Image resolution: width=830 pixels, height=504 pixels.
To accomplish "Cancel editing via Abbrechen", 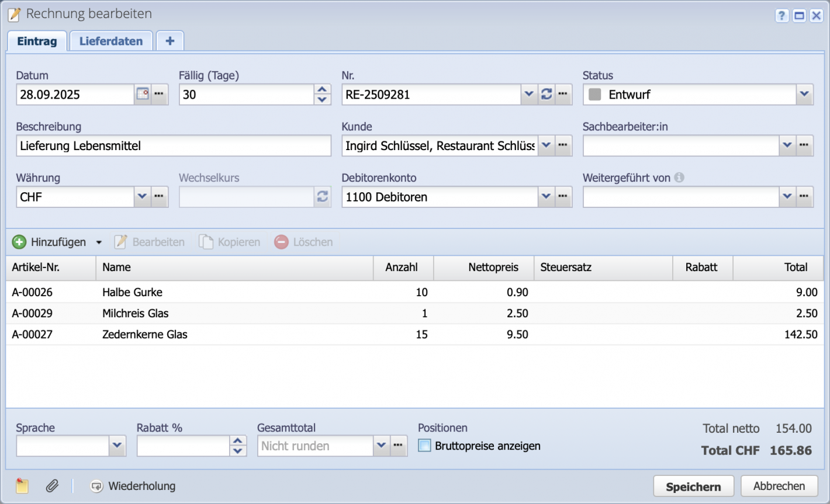I will click(779, 485).
